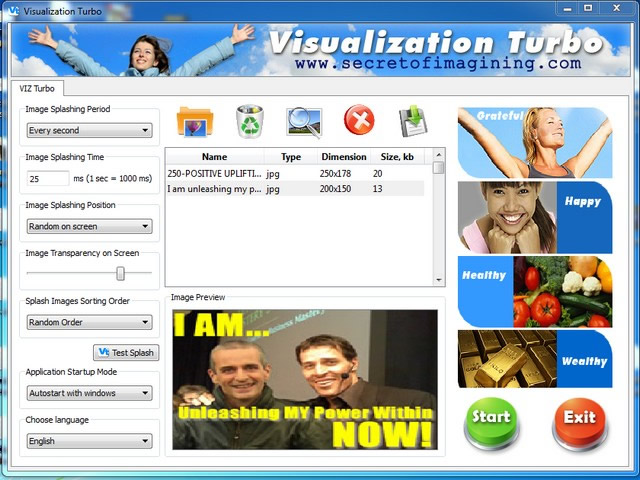Select the Grateful category image
Viewport: 640px width, 480px height.
pyautogui.click(x=535, y=142)
